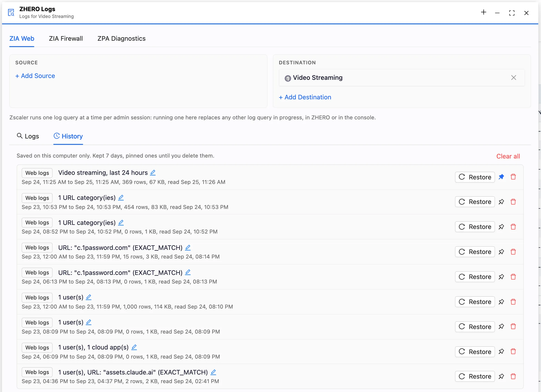Unpin the Video streaming, last 24 hours entry
The image size is (541, 392).
click(x=501, y=177)
